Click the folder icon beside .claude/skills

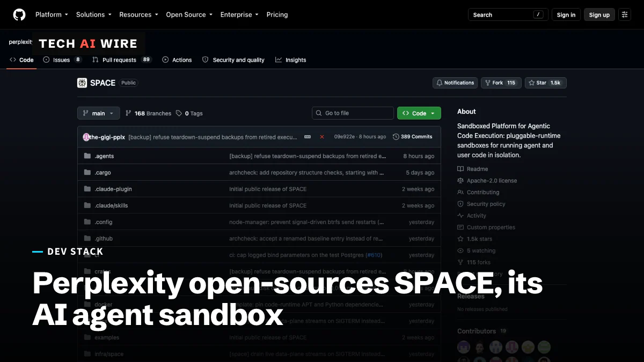pyautogui.click(x=87, y=205)
